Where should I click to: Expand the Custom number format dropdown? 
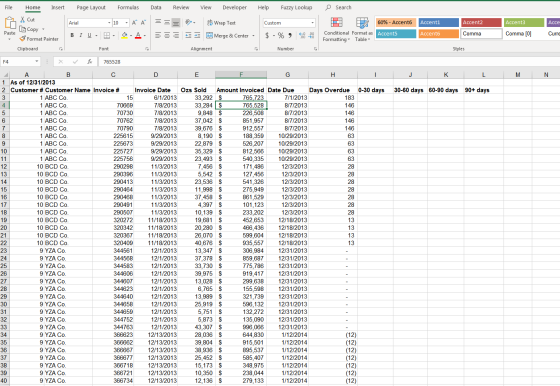[x=312, y=23]
